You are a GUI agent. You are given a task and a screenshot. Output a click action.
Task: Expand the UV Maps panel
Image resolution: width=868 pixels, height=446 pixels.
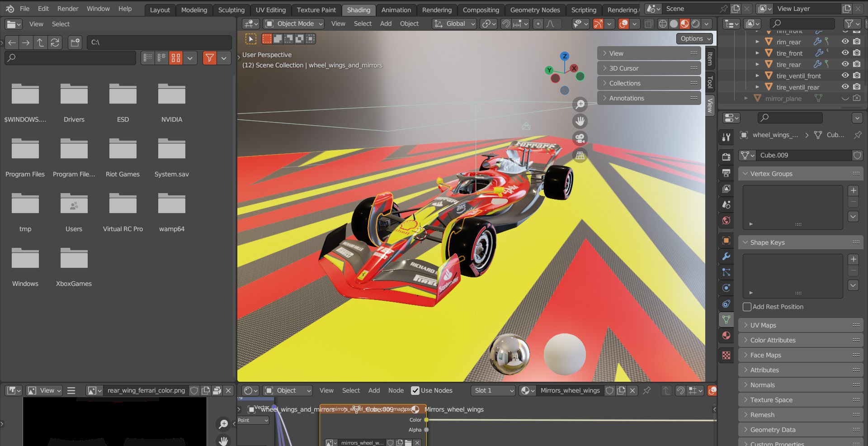(x=801, y=325)
